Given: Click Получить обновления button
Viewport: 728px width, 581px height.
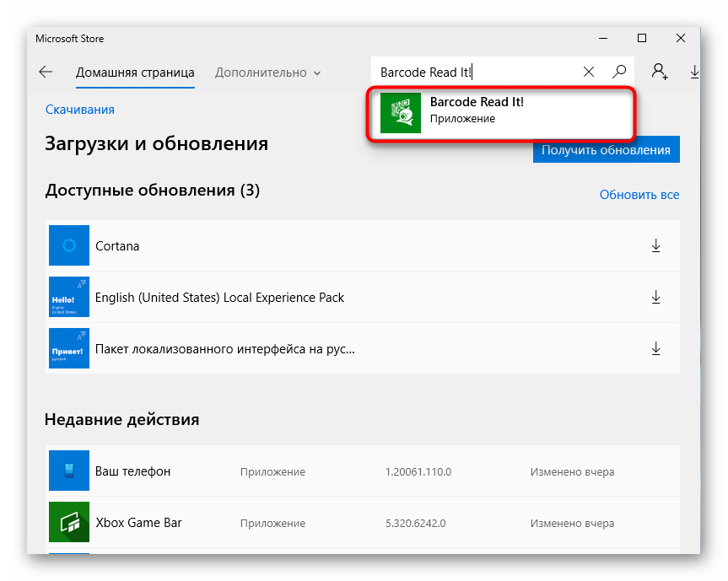Looking at the screenshot, I should (607, 149).
